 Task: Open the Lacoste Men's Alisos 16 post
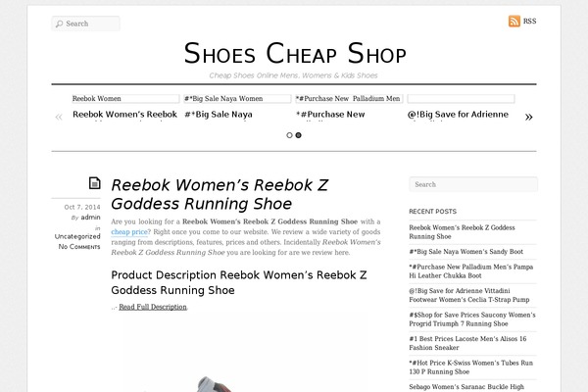(x=467, y=343)
